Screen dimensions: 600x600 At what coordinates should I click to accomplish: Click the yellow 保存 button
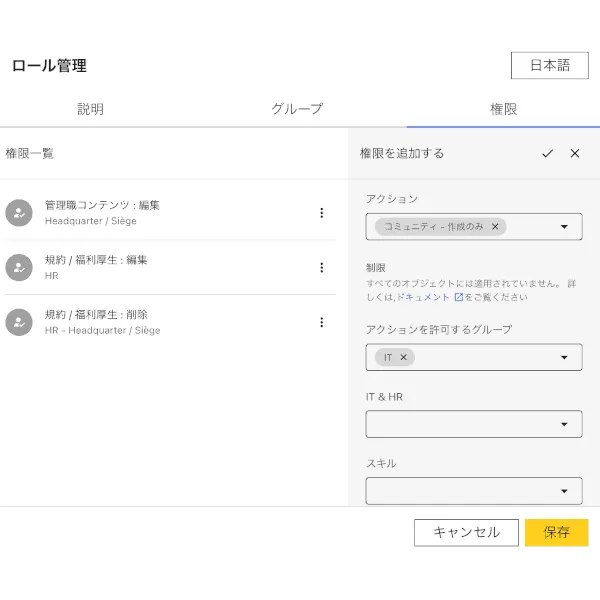pyautogui.click(x=556, y=532)
